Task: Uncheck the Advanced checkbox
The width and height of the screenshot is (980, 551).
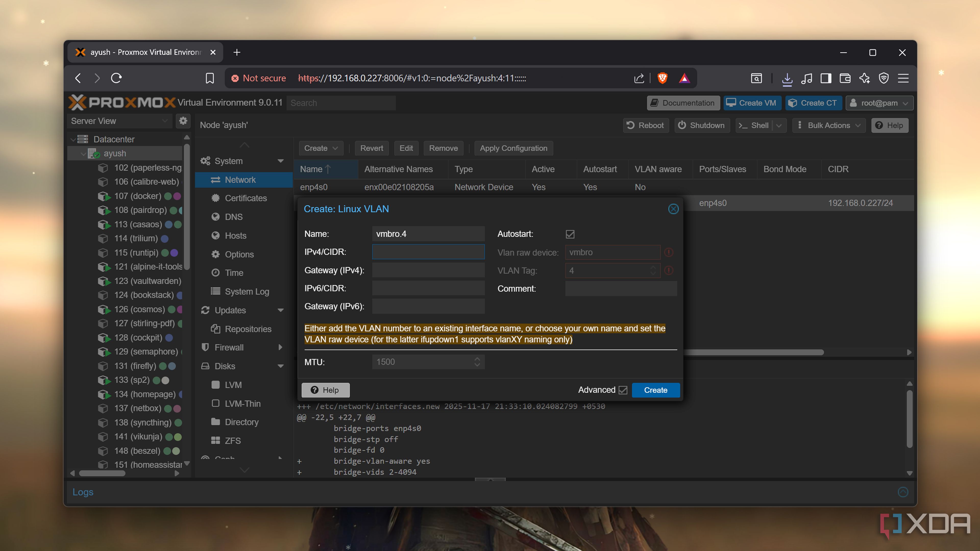Action: [623, 390]
